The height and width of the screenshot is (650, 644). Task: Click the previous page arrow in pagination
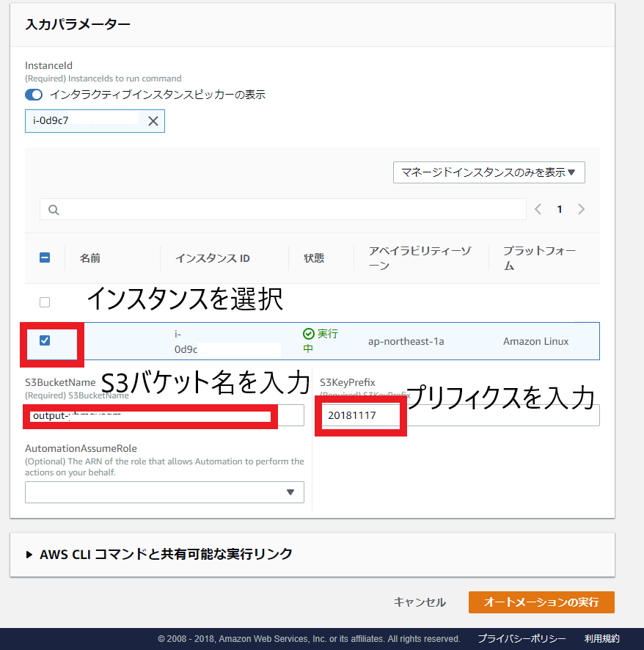(x=538, y=208)
